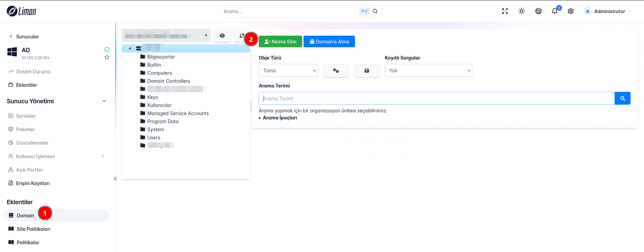This screenshot has height=252, width=644.
Task: Mark AD server as favorite star
Action: point(107,57)
